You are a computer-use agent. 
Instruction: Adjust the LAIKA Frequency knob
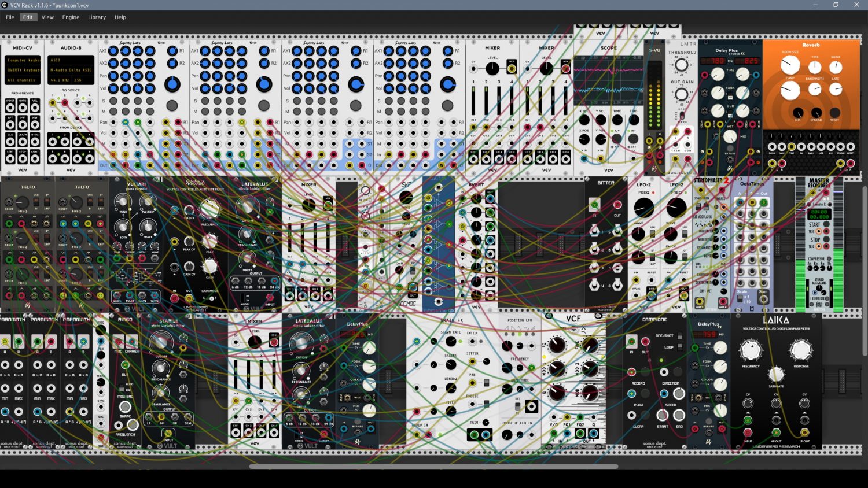tap(751, 350)
